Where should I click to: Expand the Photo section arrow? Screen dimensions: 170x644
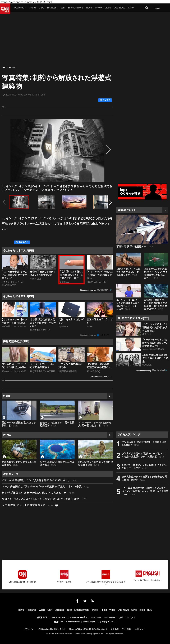tap(110, 435)
